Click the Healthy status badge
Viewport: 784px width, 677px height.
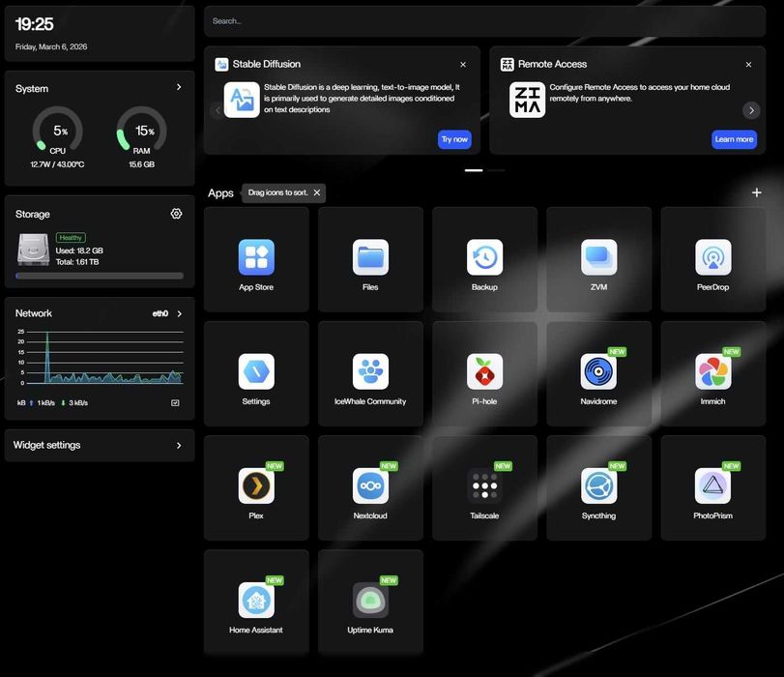71,238
